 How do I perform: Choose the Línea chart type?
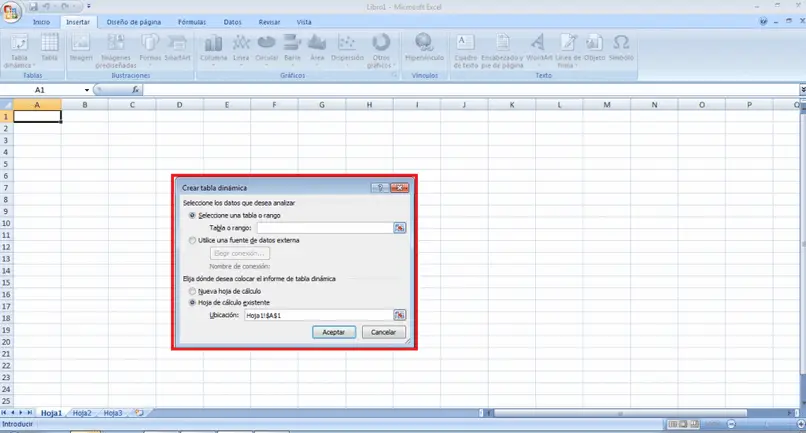point(241,50)
